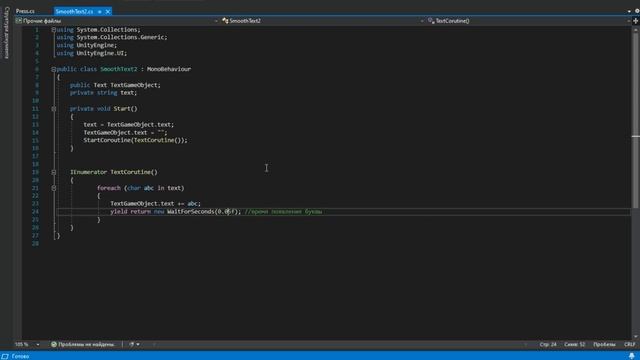This screenshot has height=360, width=640.
Task: Click the TextCorutine method icon in navigation bar
Action: [x=431, y=21]
